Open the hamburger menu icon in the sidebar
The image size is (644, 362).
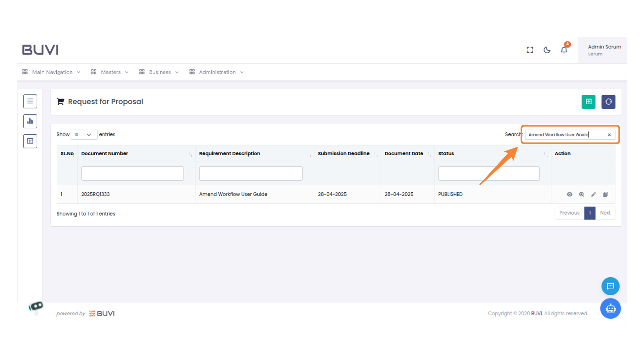(x=30, y=101)
